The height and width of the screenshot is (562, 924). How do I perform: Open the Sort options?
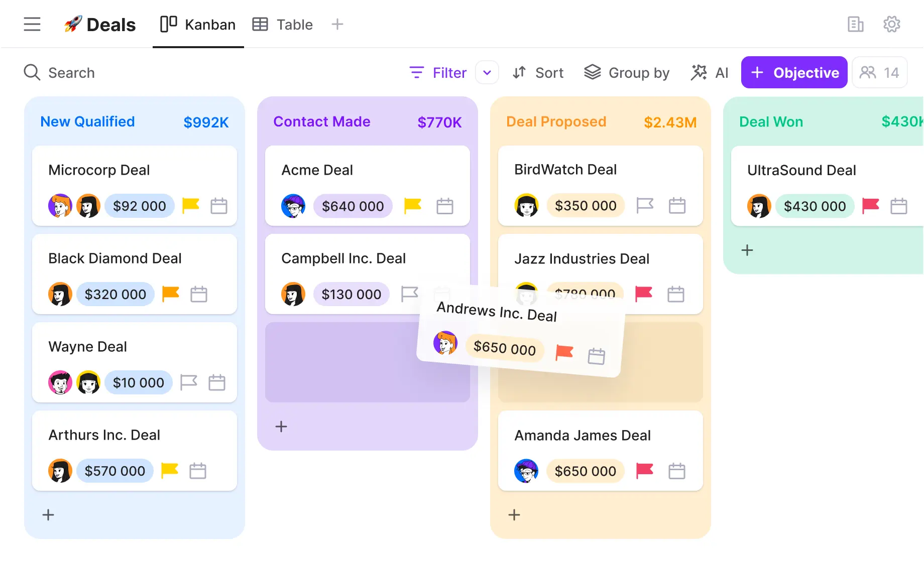point(538,73)
